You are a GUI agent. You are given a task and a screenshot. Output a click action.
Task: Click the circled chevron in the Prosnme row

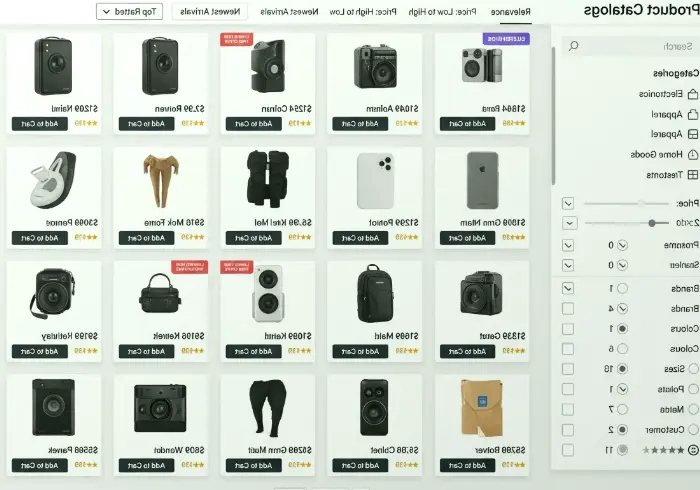622,245
